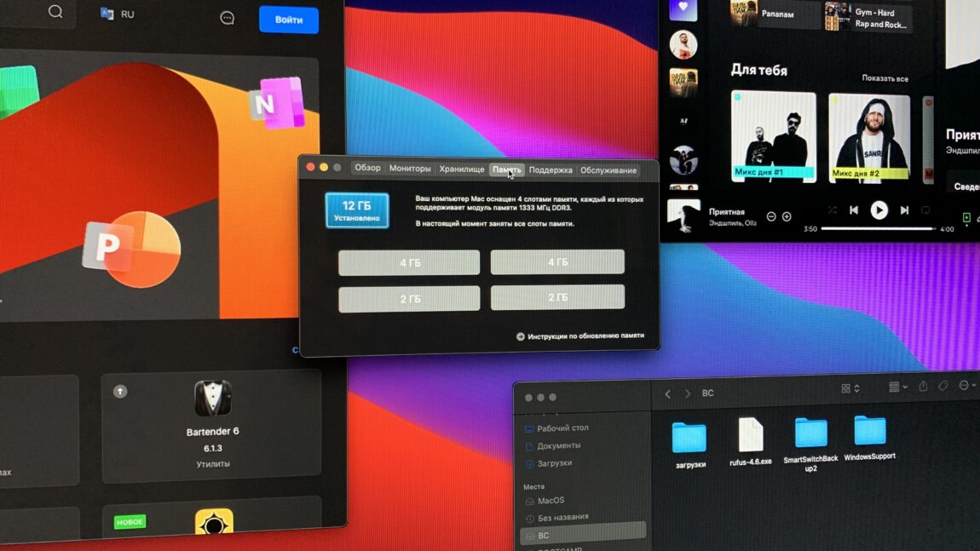Click the shuffle icon in the music player

(x=832, y=210)
